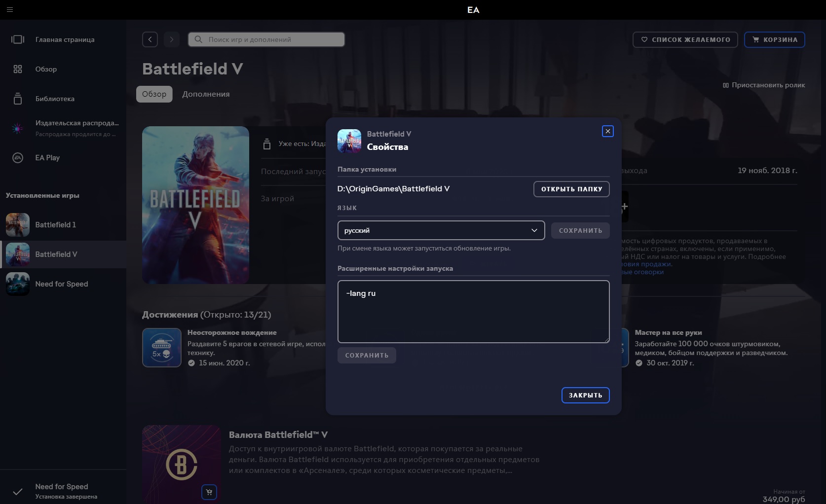Save the language with Сохранить button
Image resolution: width=826 pixels, height=504 pixels.
point(580,230)
